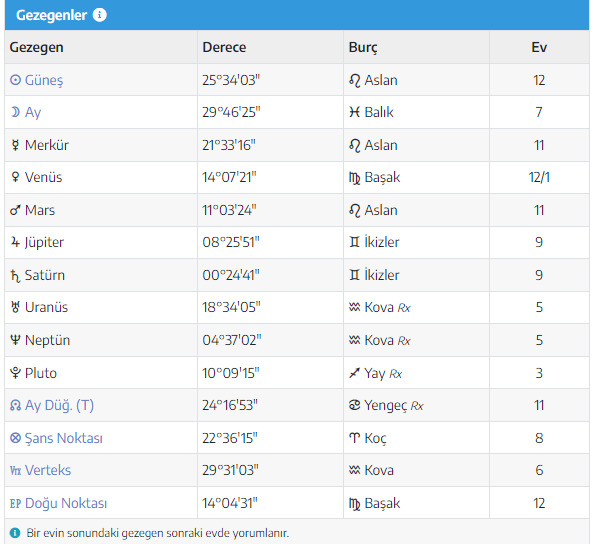Click the Burç column header
Screen dimensions: 594x544
363,48
